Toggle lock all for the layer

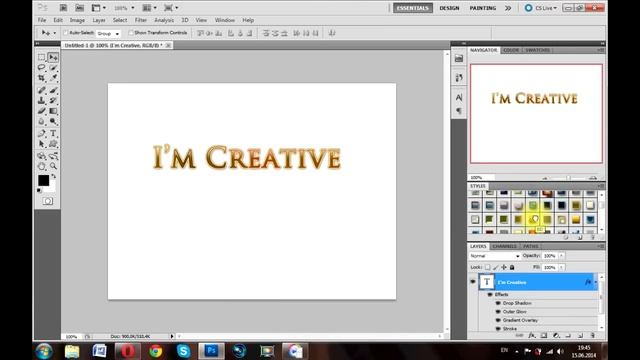pos(512,267)
